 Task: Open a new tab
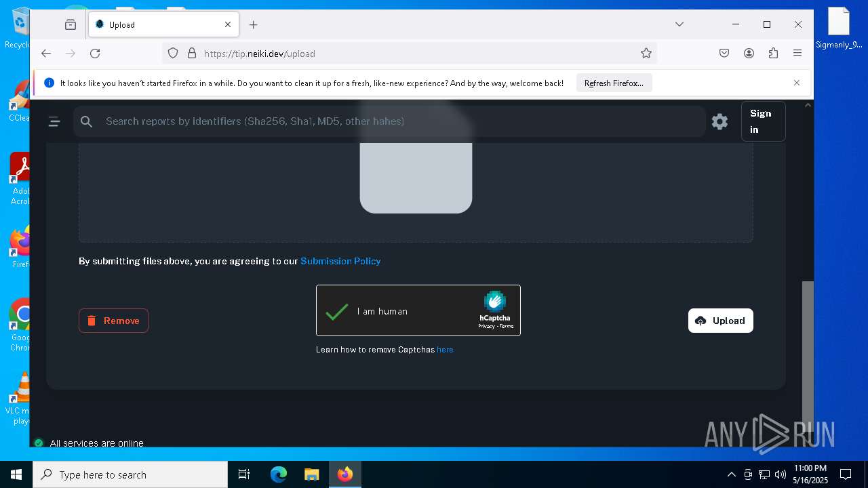254,24
